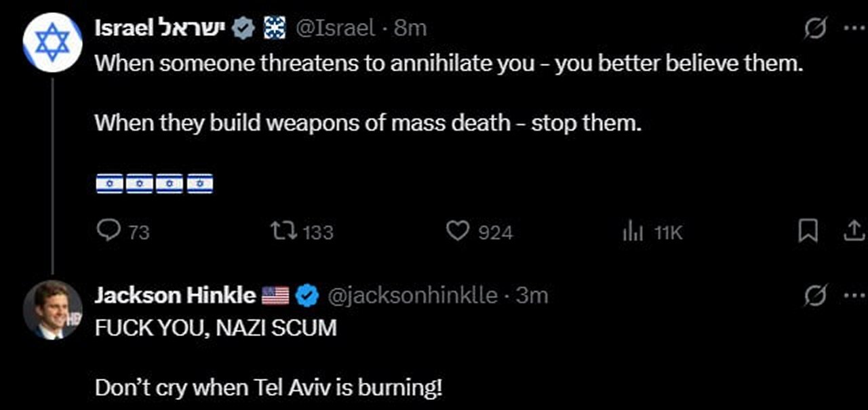Click the reply icon on Israel's post
This screenshot has width=868, height=410.
pos(108,232)
